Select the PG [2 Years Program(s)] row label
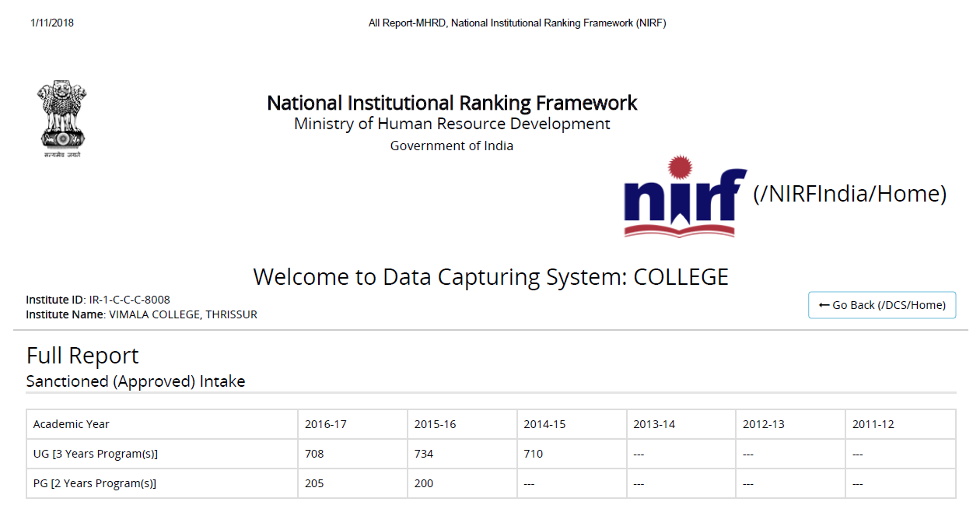Screen dimensions: 980x516 click(x=94, y=483)
